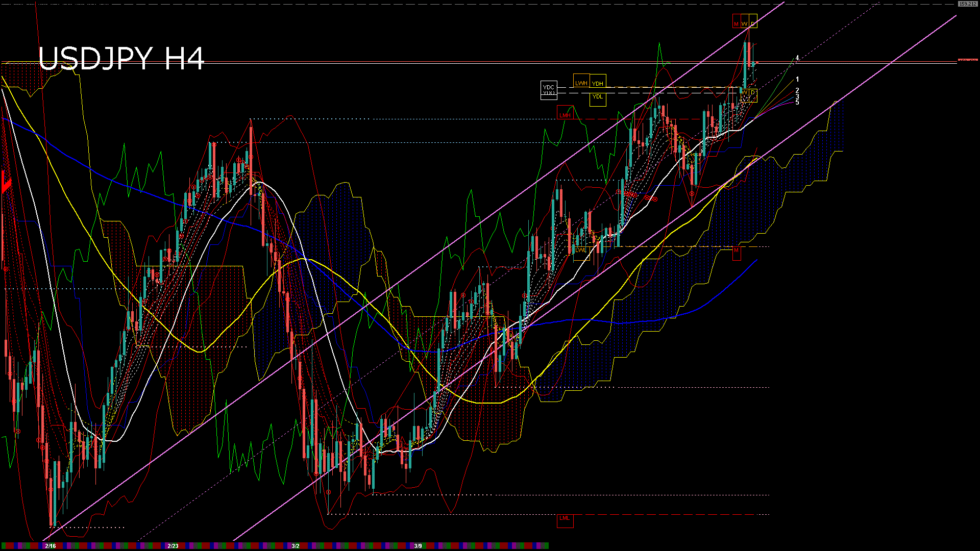
Task: Click the 159.212 price tag
Action: coord(967,4)
